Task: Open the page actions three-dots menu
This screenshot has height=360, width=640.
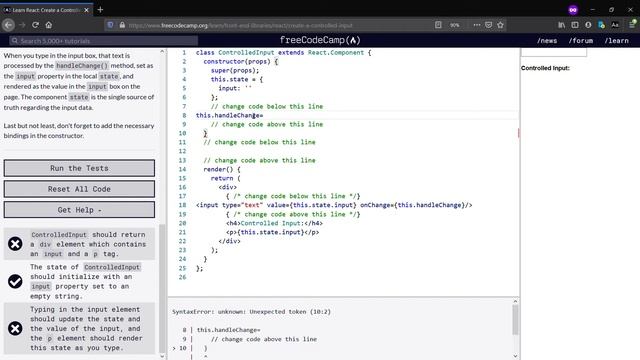Action: tap(476, 25)
